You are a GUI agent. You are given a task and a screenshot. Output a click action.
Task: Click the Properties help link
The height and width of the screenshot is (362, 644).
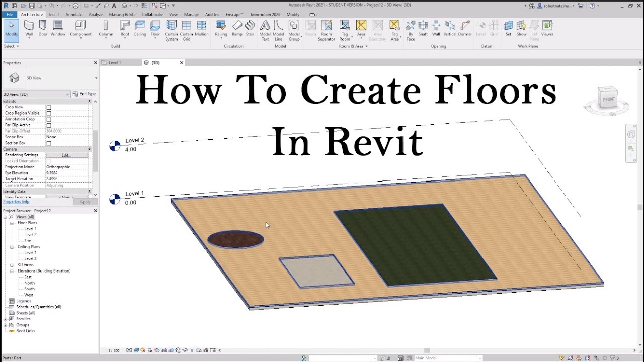click(16, 202)
